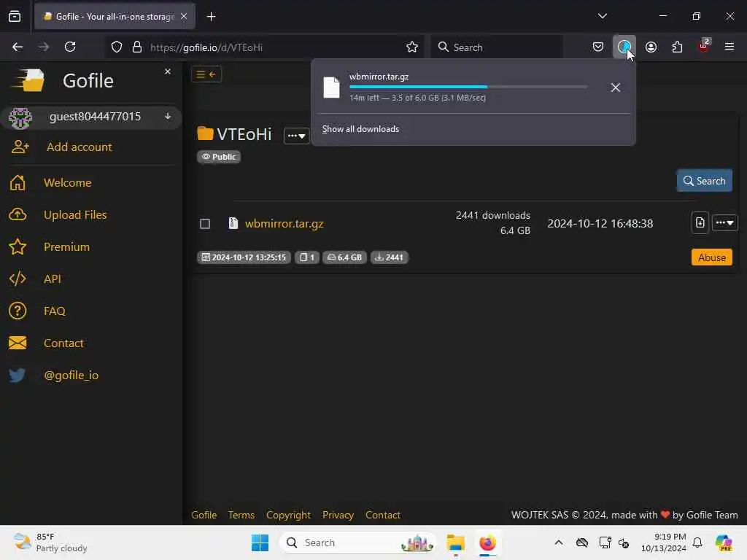Select the wbmirror.tar.gz checkbox

205,224
